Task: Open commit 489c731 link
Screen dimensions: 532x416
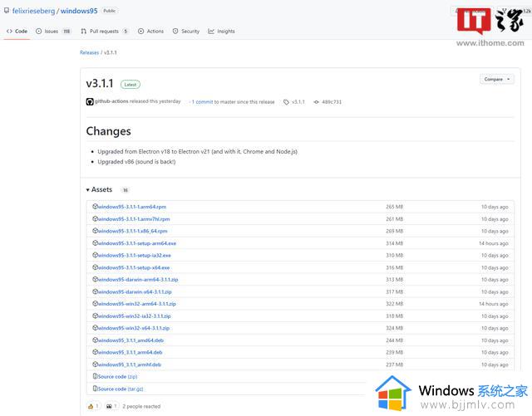Action: click(332, 101)
